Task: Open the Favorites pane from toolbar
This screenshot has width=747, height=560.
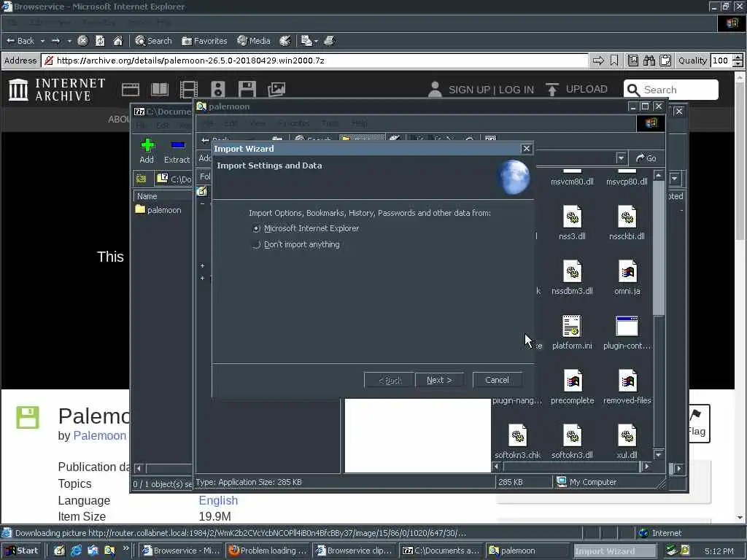Action: (204, 41)
